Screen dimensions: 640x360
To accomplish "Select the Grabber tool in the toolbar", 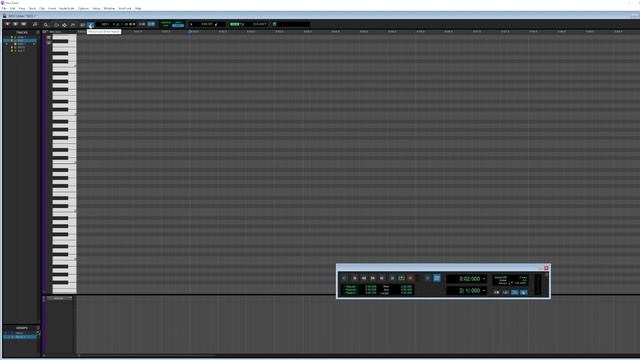I will coord(73,24).
